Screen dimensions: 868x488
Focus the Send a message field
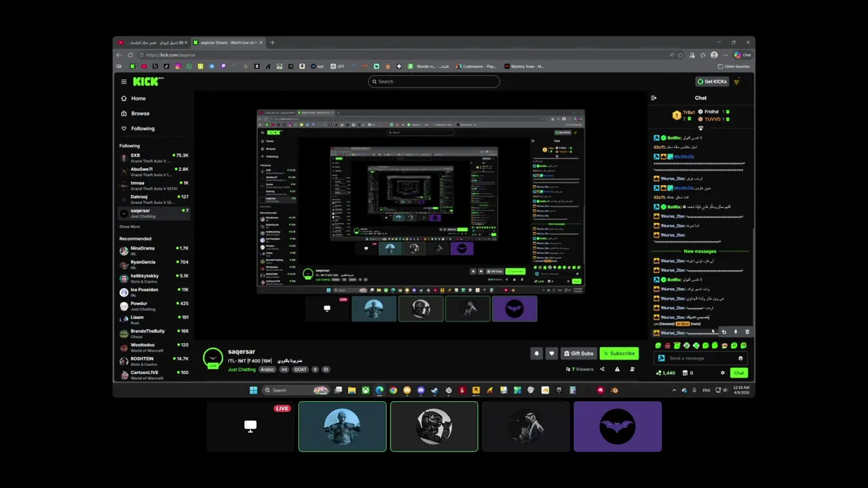[702, 358]
